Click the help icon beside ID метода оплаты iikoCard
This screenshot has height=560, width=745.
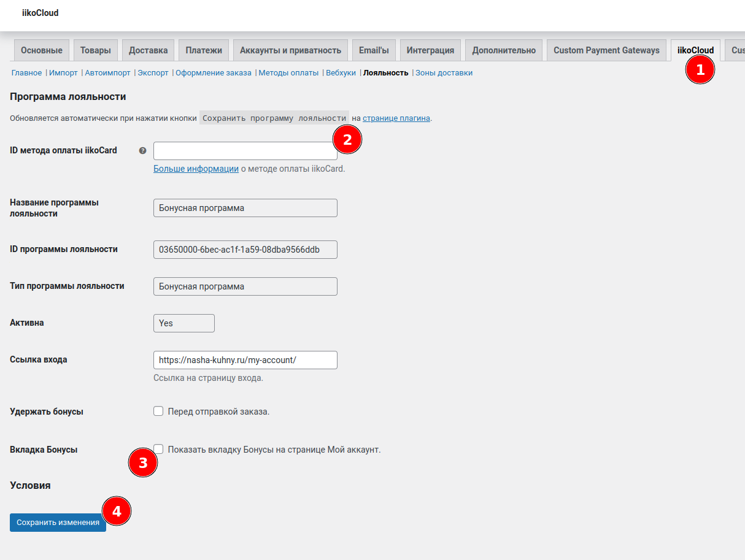tap(142, 150)
